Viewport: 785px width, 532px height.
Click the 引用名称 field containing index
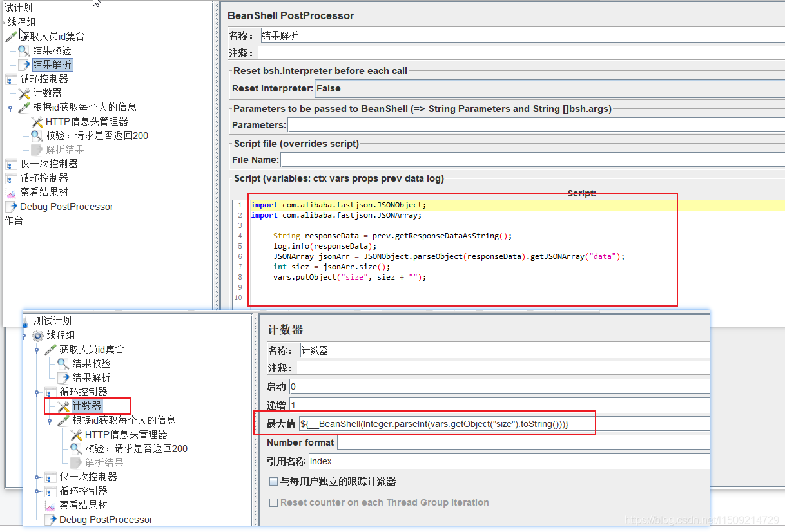509,461
